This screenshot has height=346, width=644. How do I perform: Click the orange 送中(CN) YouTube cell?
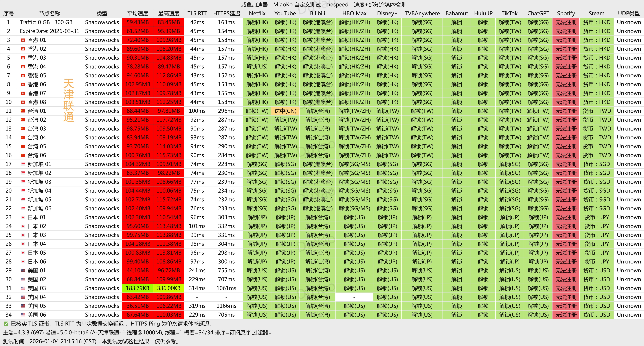pos(285,111)
